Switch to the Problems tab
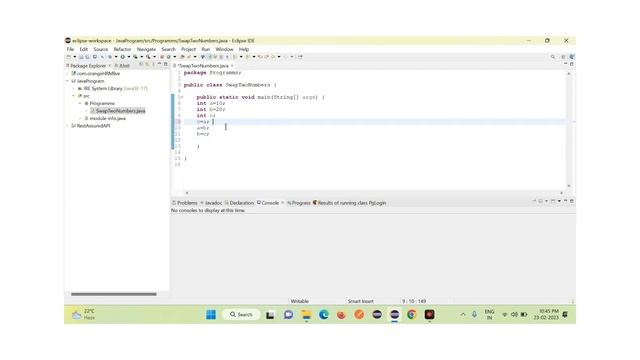The width and height of the screenshot is (640, 360). pos(185,203)
